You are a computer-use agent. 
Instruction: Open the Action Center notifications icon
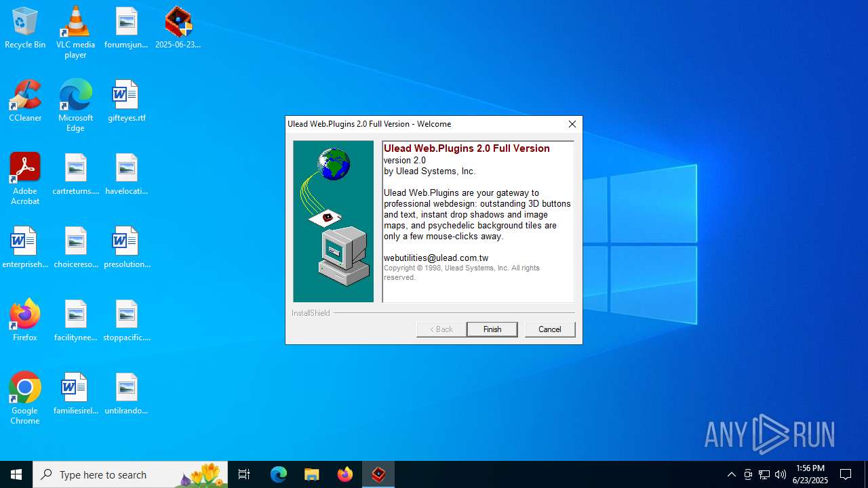[x=846, y=474]
